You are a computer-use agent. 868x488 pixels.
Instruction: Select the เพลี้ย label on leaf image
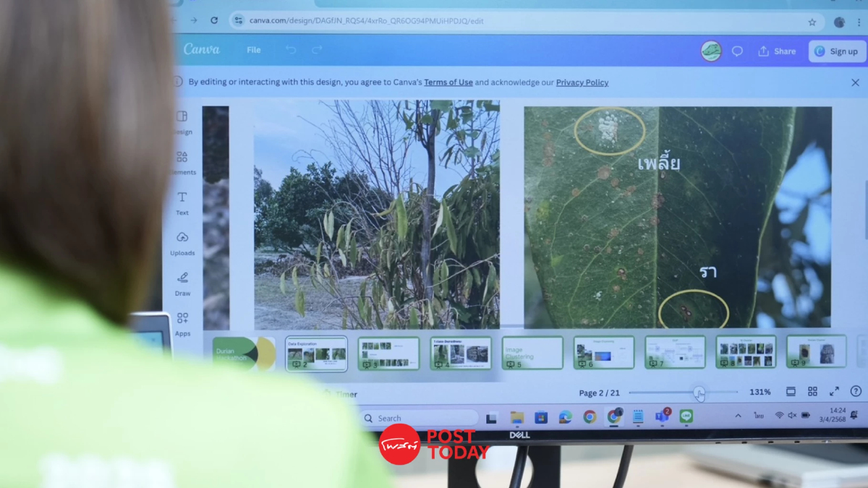[658, 163]
